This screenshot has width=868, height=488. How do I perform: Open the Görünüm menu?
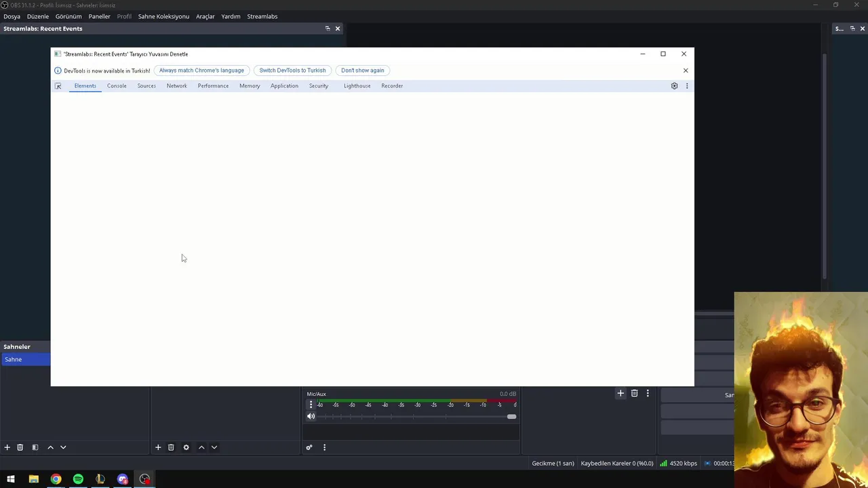(68, 16)
